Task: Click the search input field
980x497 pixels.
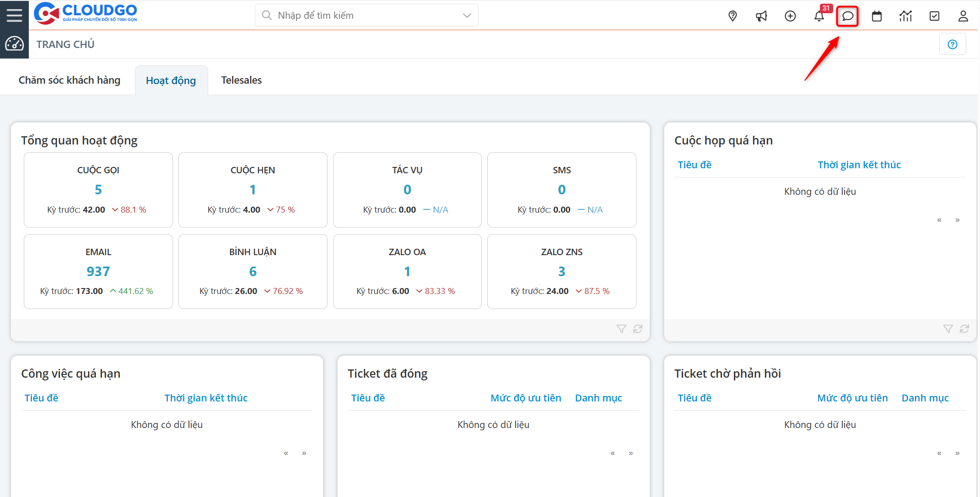Action: [x=361, y=16]
